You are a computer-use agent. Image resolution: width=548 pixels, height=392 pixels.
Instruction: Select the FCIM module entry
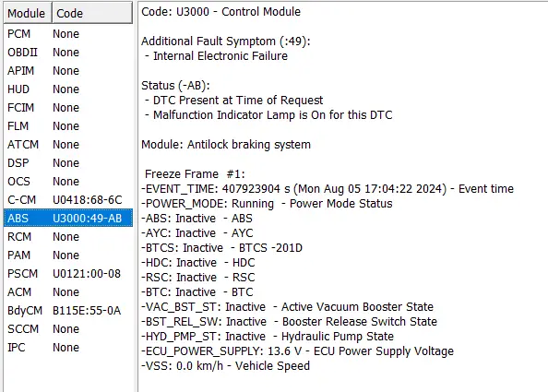point(68,108)
